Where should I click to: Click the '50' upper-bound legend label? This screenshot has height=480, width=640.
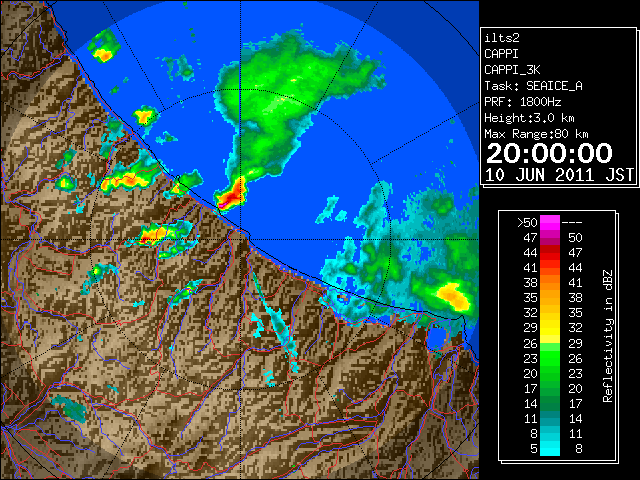575,238
